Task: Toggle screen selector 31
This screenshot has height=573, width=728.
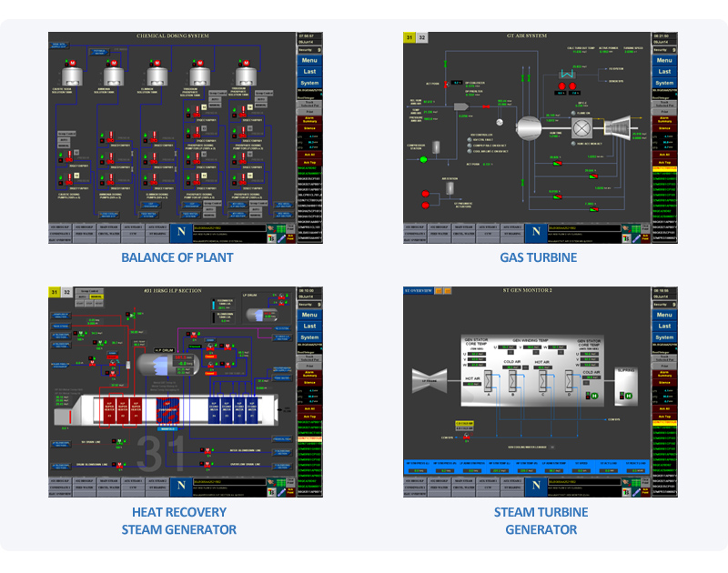Action: pyautogui.click(x=409, y=37)
